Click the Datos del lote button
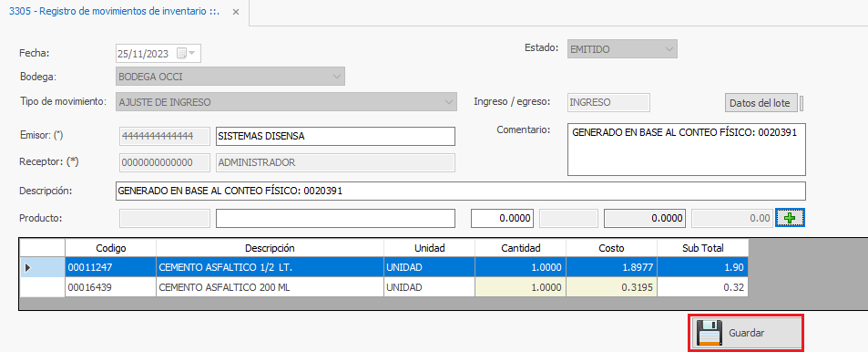This screenshot has width=868, height=352. click(761, 103)
